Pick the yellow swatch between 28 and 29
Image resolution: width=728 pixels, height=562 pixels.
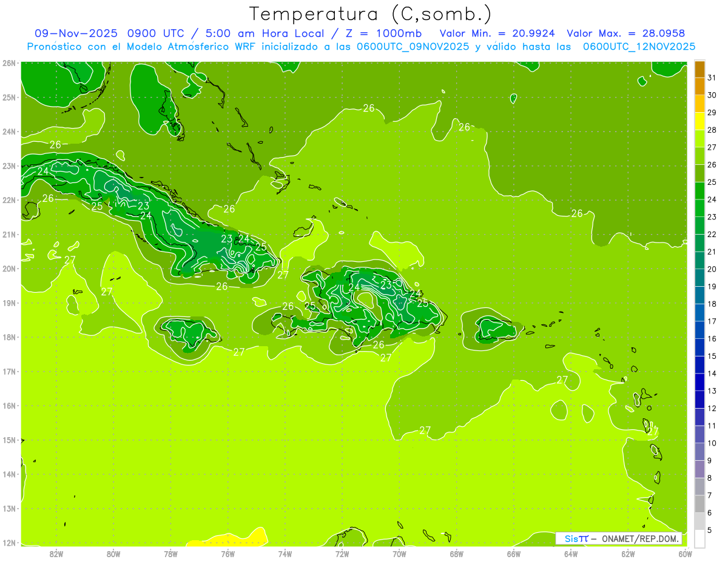coord(699,121)
